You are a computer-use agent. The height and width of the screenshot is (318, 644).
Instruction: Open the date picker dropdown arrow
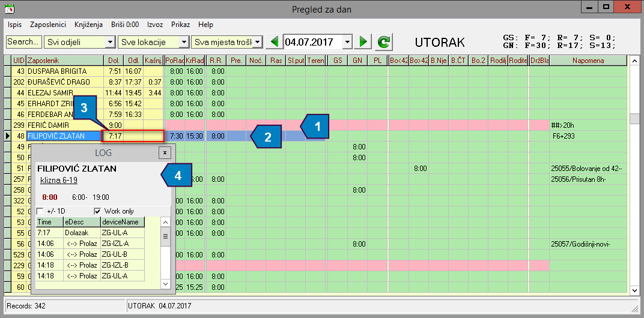[348, 42]
